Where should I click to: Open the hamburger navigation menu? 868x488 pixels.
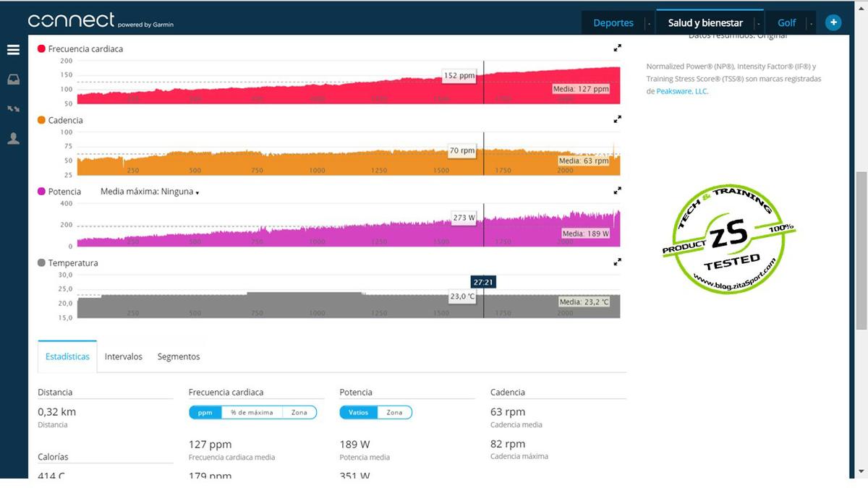(x=13, y=50)
